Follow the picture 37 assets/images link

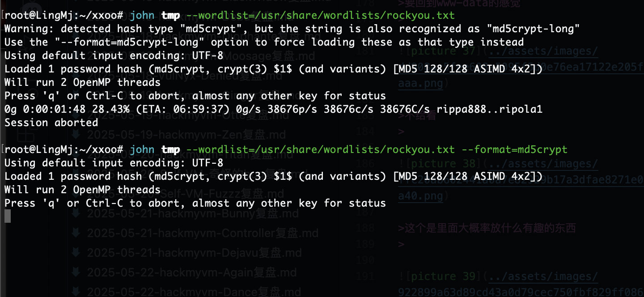543,51
